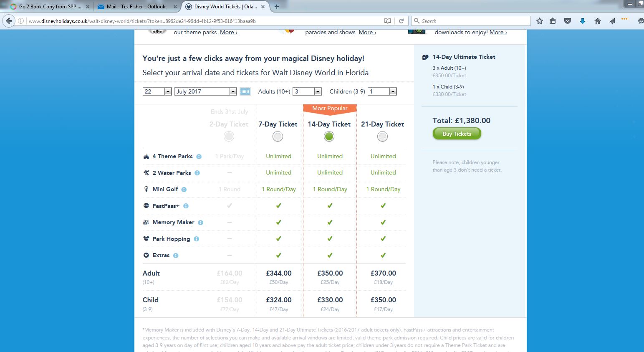Image resolution: width=644 pixels, height=352 pixels.
Task: Click the Search input field in toolbar
Action: 471,21
